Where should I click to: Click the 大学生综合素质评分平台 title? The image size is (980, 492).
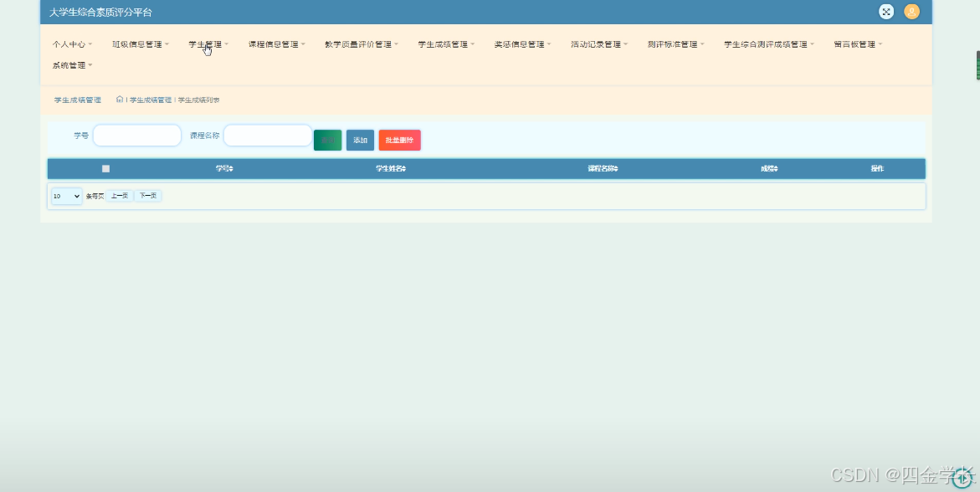[x=100, y=13]
